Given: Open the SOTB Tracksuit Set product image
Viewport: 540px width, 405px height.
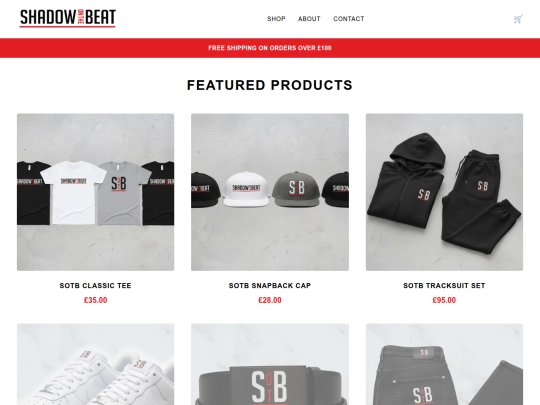Looking at the screenshot, I should [444, 192].
